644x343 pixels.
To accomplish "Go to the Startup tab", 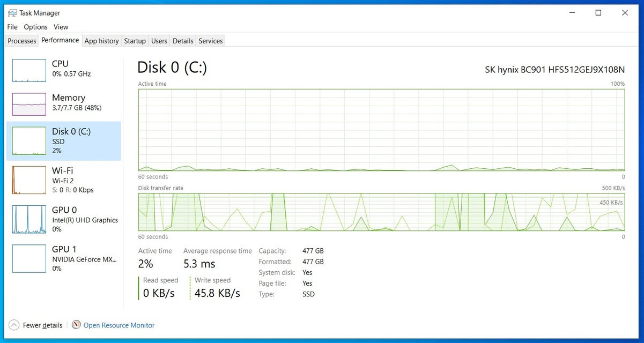I will coord(135,41).
